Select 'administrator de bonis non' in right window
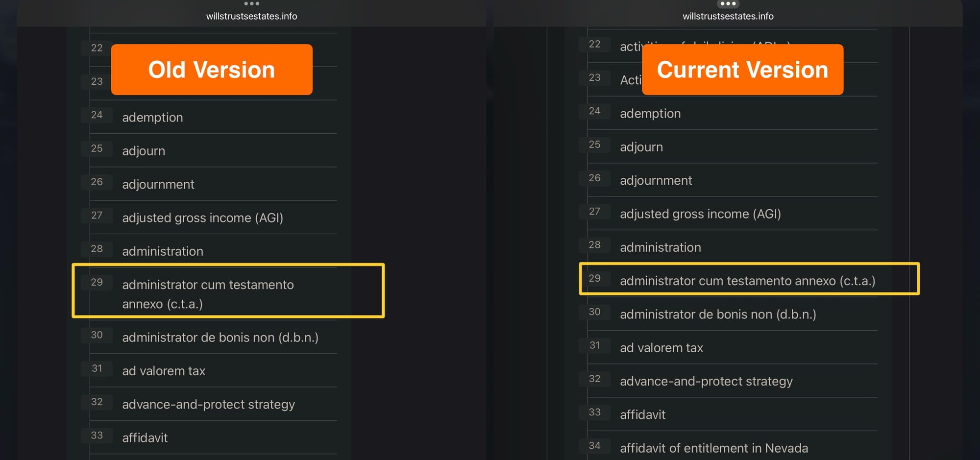Viewport: 980px width, 460px height. tap(718, 315)
